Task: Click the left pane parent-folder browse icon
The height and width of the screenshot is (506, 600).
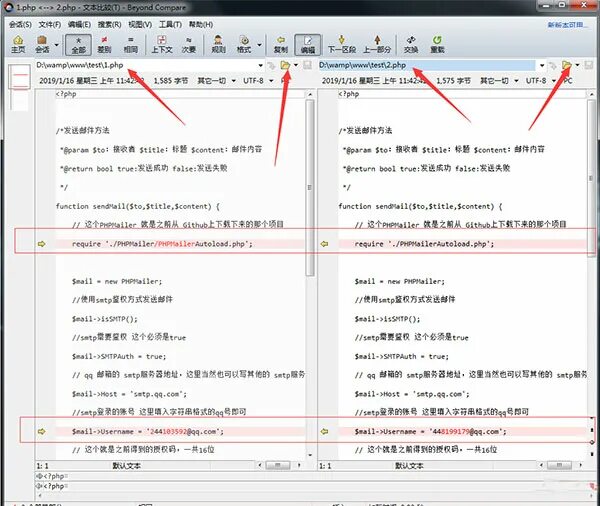Action: click(x=271, y=65)
